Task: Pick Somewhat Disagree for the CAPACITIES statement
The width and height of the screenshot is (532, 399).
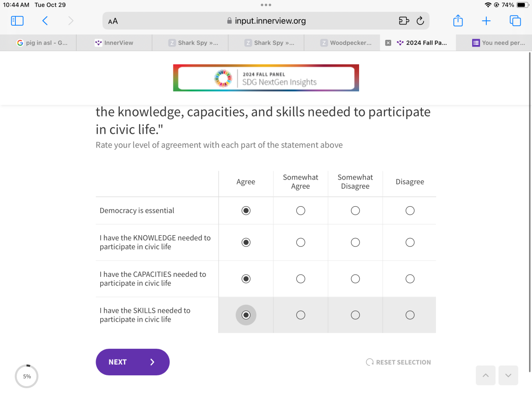Action: click(355, 279)
